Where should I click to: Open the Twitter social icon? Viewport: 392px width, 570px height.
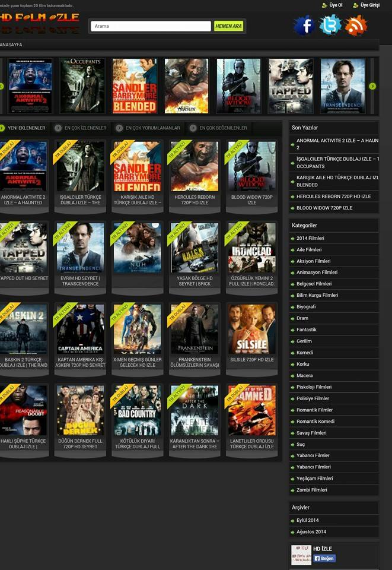point(330,25)
